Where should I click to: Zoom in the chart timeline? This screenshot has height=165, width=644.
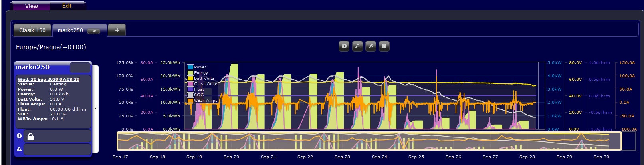click(x=371, y=46)
